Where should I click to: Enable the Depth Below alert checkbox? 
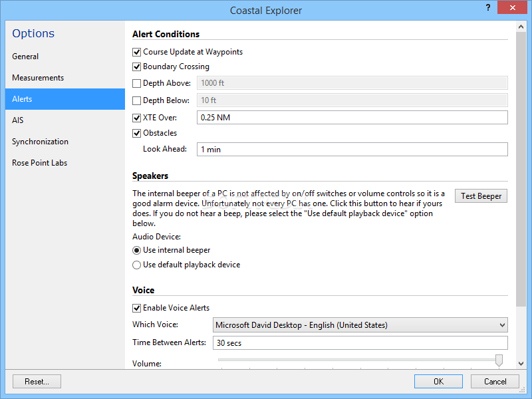coord(136,101)
